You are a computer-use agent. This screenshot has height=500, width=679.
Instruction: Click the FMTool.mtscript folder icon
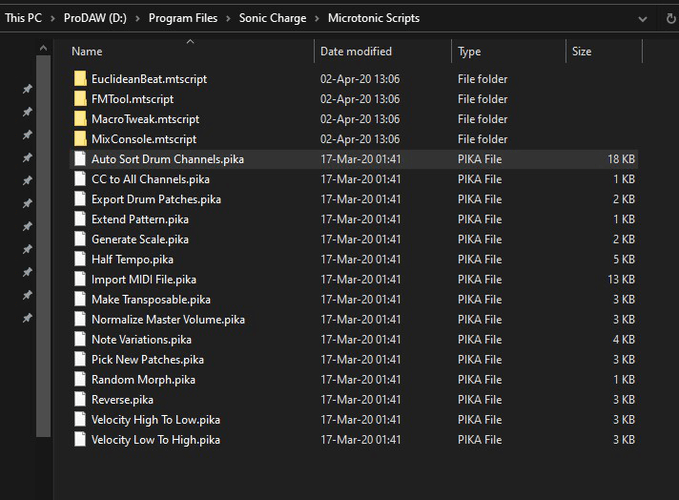[80, 99]
